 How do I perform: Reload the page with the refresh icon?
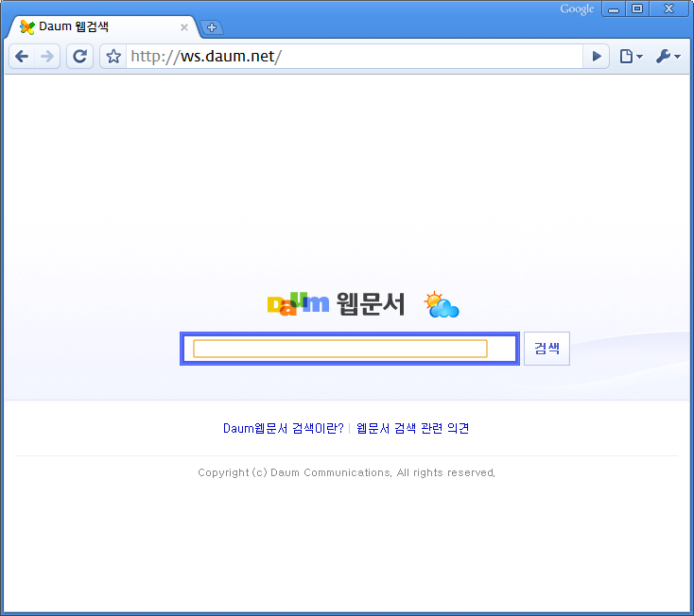click(x=79, y=56)
